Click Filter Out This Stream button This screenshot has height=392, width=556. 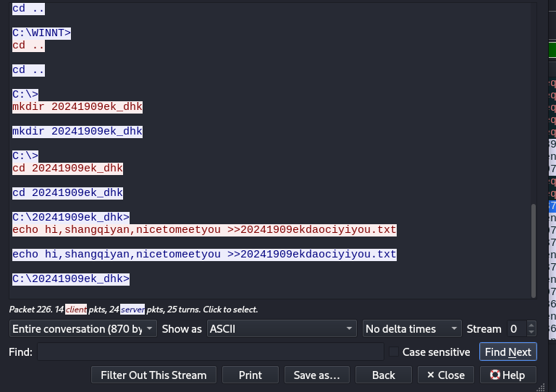153,375
